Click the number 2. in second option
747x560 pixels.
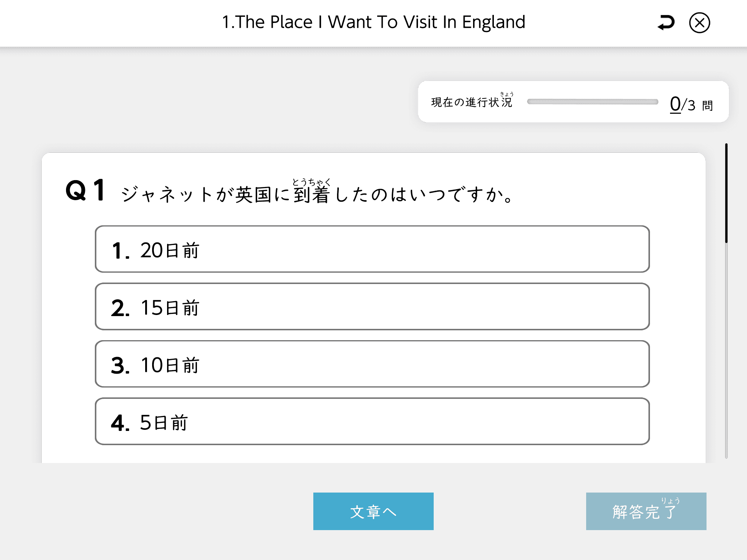pyautogui.click(x=120, y=308)
